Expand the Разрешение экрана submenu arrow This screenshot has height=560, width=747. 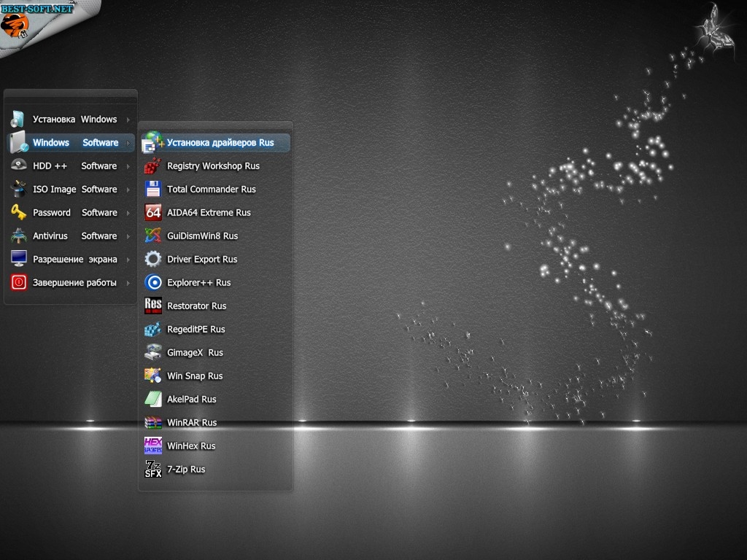[x=128, y=260]
